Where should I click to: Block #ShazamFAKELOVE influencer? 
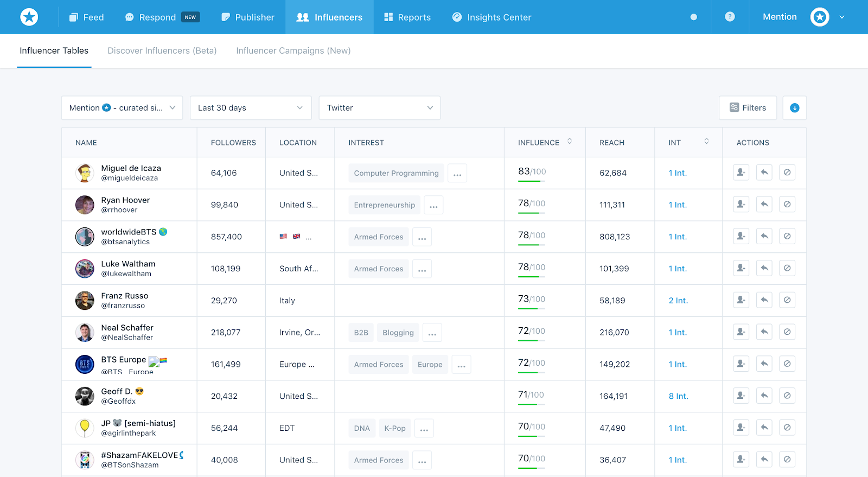point(787,460)
